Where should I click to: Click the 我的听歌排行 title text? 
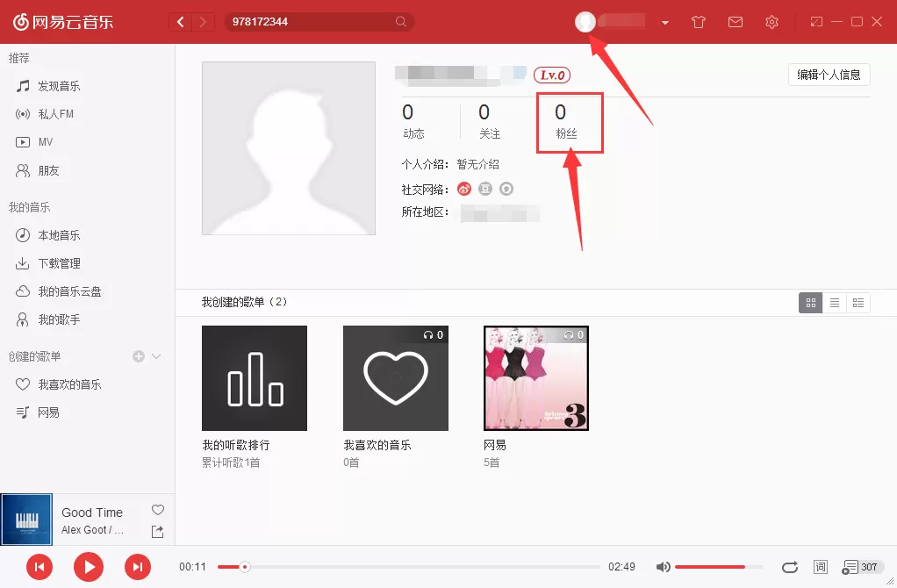click(236, 445)
